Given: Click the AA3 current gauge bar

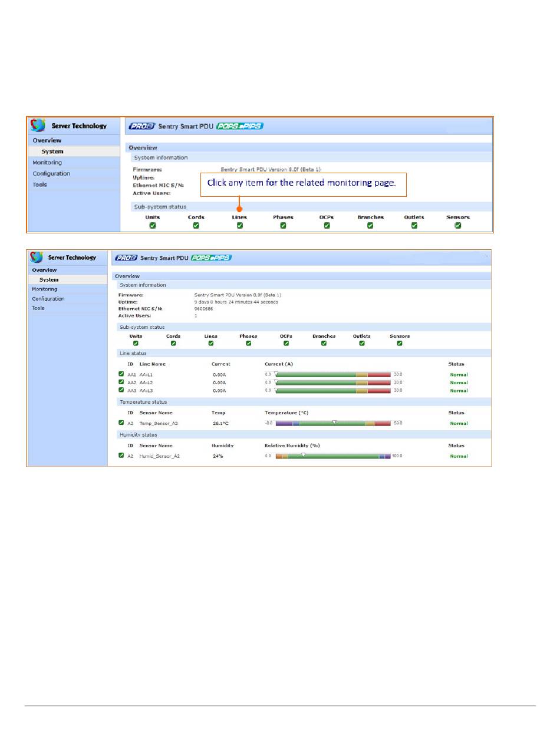Looking at the screenshot, I should (x=333, y=390).
